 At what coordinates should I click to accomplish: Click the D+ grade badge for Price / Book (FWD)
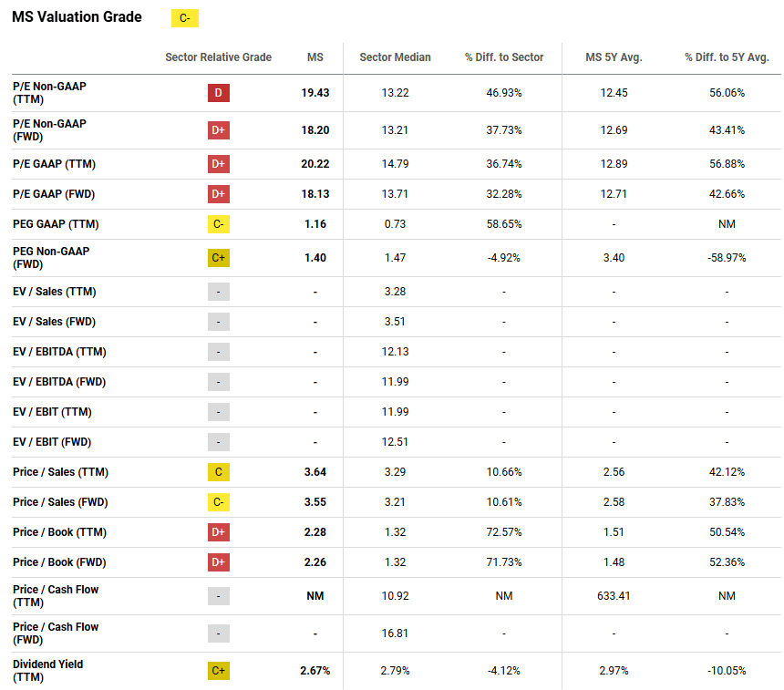pos(218,562)
